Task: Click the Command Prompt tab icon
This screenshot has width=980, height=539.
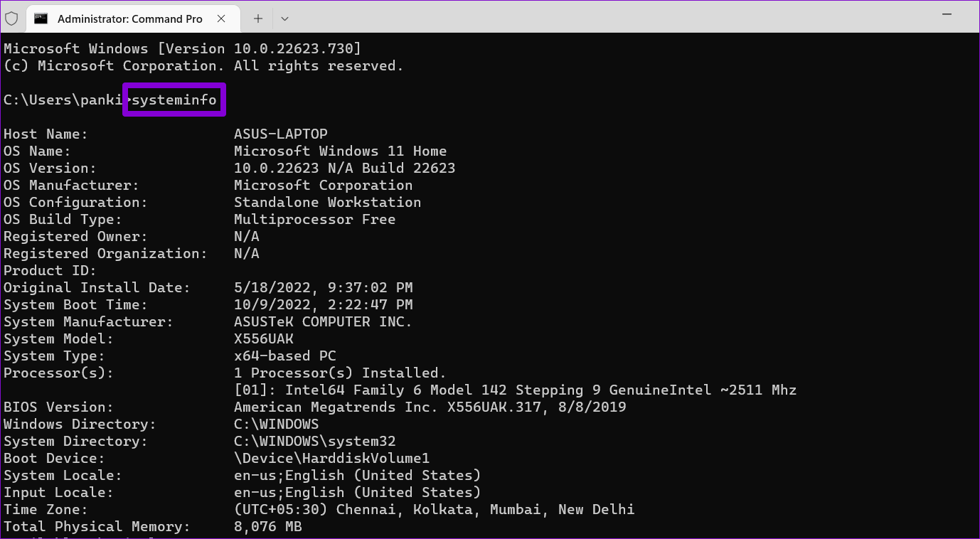Action: pos(41,18)
